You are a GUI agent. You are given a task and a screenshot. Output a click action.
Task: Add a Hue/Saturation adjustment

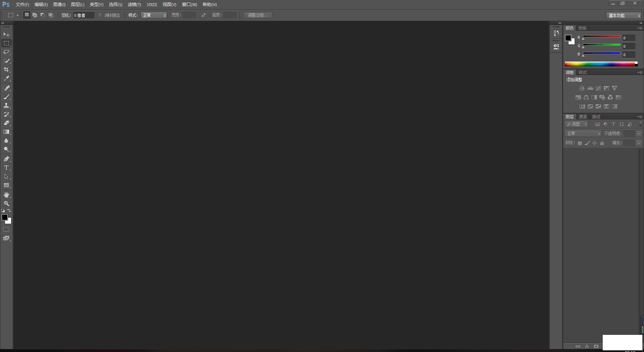pos(578,97)
